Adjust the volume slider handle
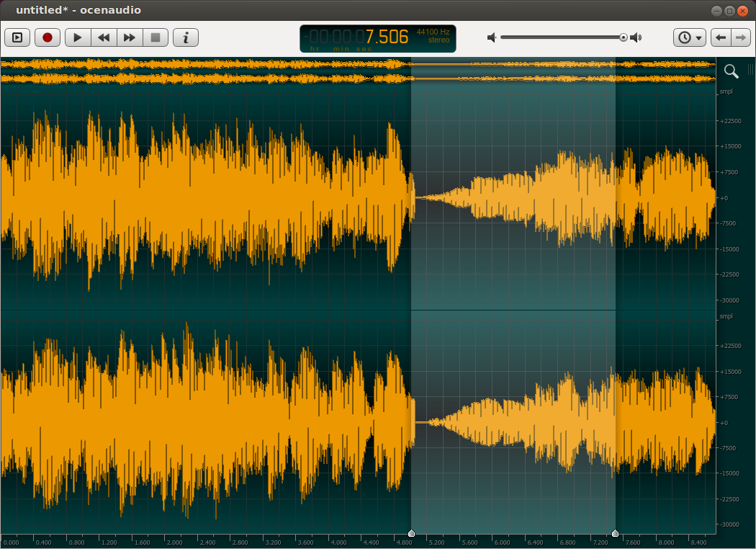Screen dimensions: 756x549 (x=624, y=37)
